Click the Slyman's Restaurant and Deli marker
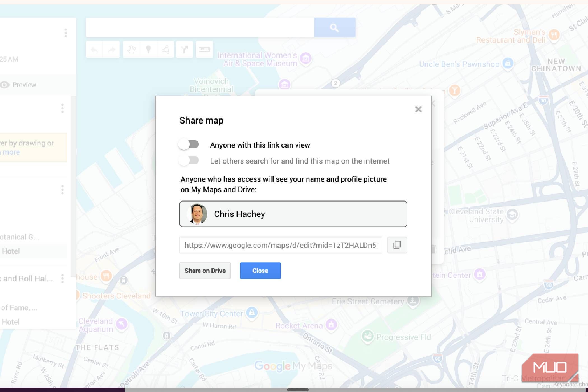The width and height of the screenshot is (588, 392). (x=554, y=35)
